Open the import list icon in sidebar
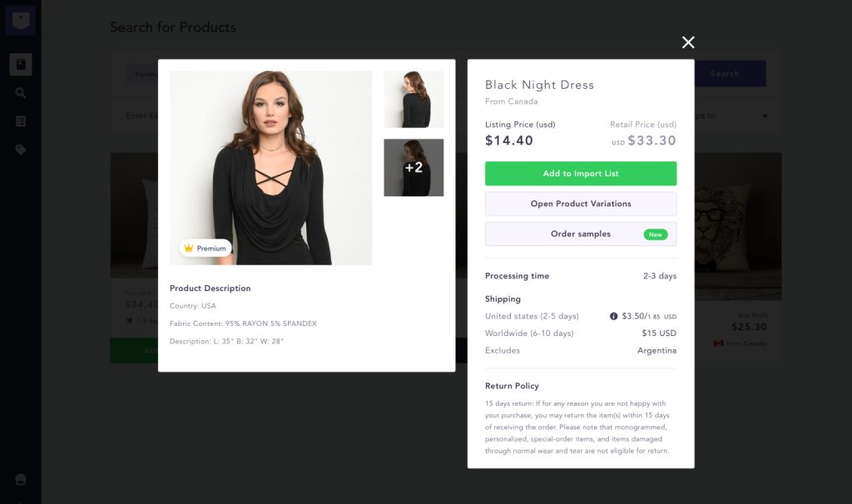 (x=21, y=121)
